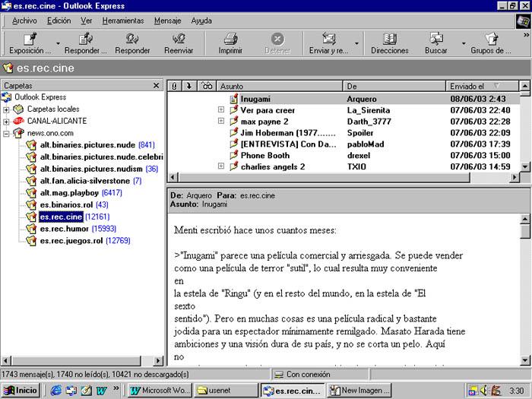Viewport: 532px width, 399px height.
Task: Open the Enviar y recibir dropdown arrow
Action: pyautogui.click(x=356, y=43)
